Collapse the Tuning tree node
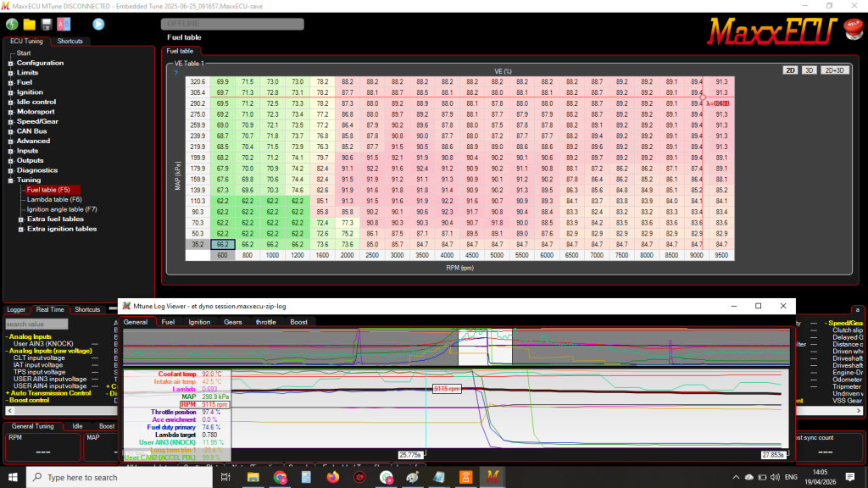 pyautogui.click(x=10, y=180)
